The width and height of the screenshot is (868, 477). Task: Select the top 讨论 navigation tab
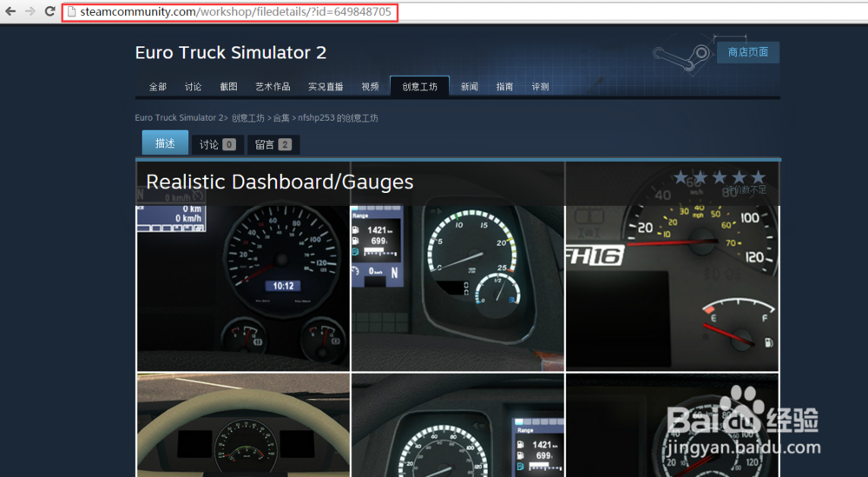click(194, 86)
